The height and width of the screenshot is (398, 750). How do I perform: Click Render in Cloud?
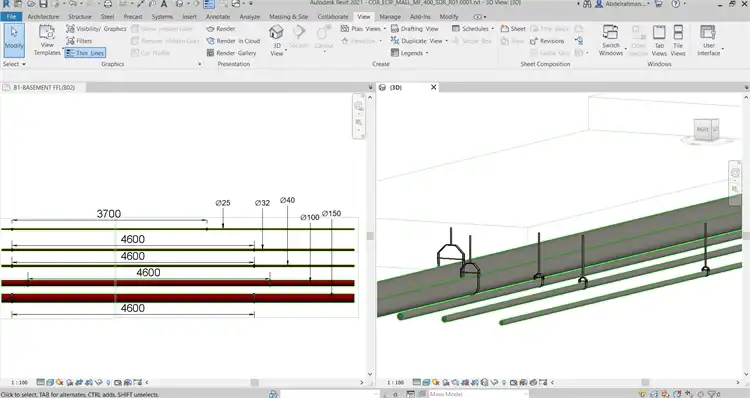(233, 41)
